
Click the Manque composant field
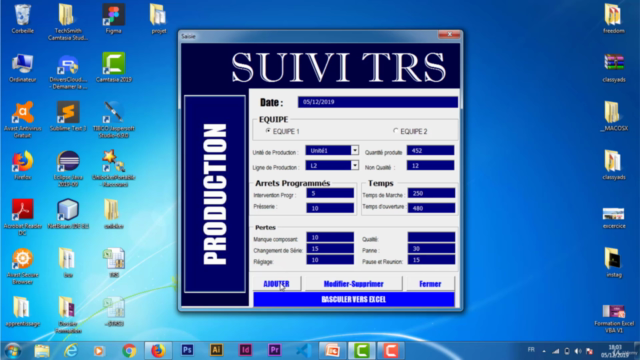pos(330,237)
